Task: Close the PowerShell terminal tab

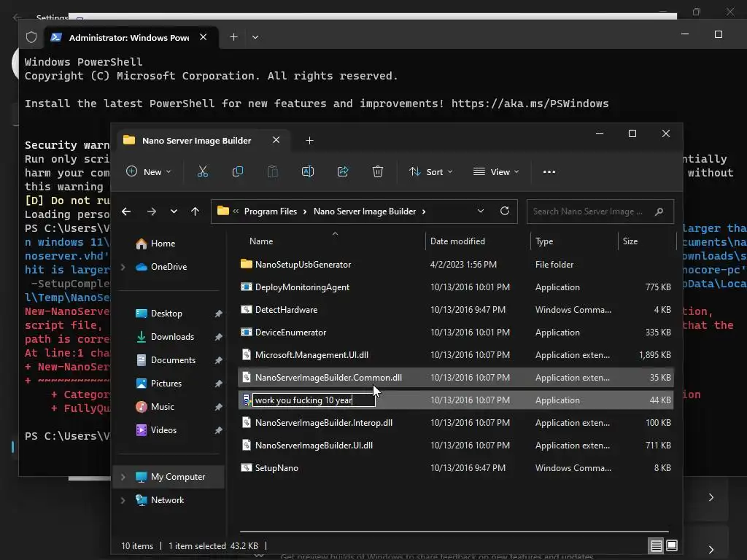Action: point(203,37)
